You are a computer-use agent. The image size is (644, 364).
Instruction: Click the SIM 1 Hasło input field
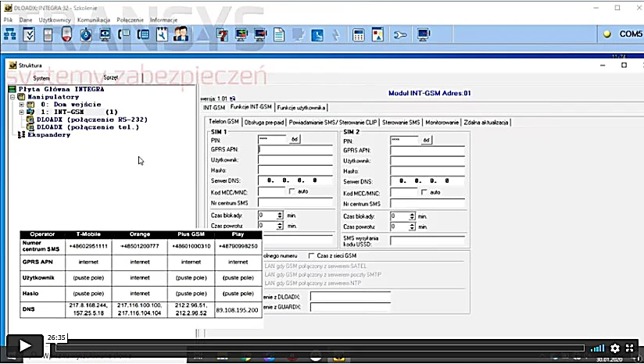(x=295, y=170)
